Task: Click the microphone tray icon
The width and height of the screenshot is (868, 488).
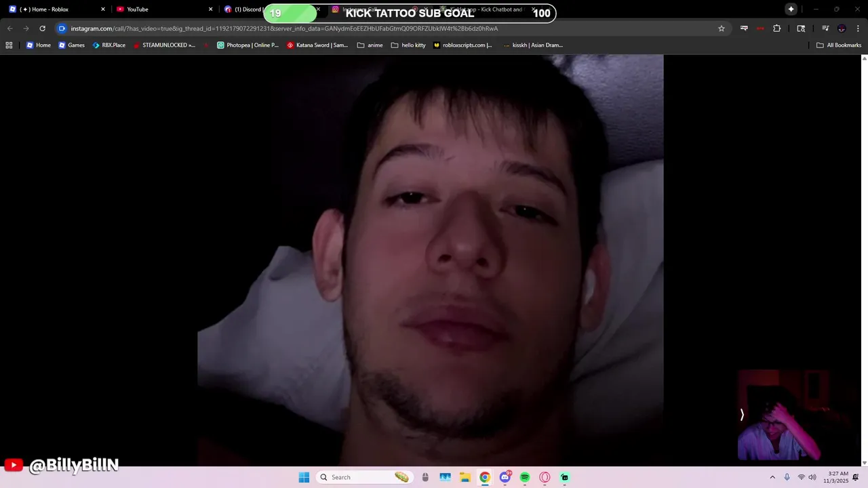Action: click(787, 477)
